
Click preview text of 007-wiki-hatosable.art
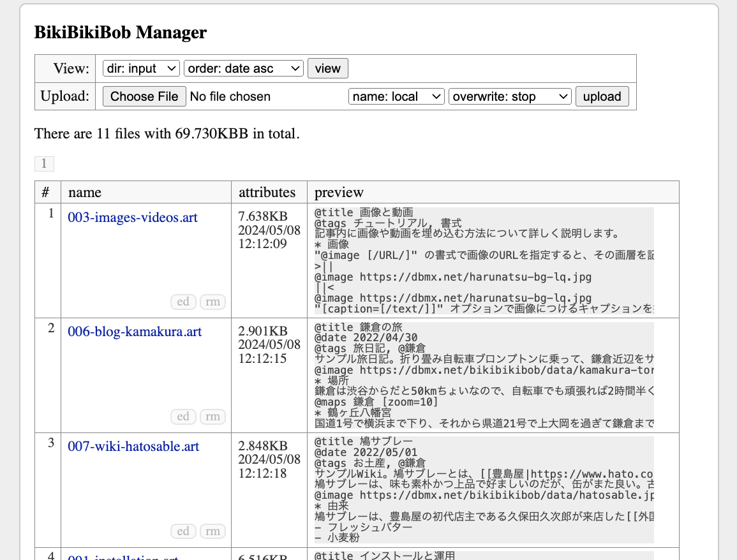click(x=484, y=489)
